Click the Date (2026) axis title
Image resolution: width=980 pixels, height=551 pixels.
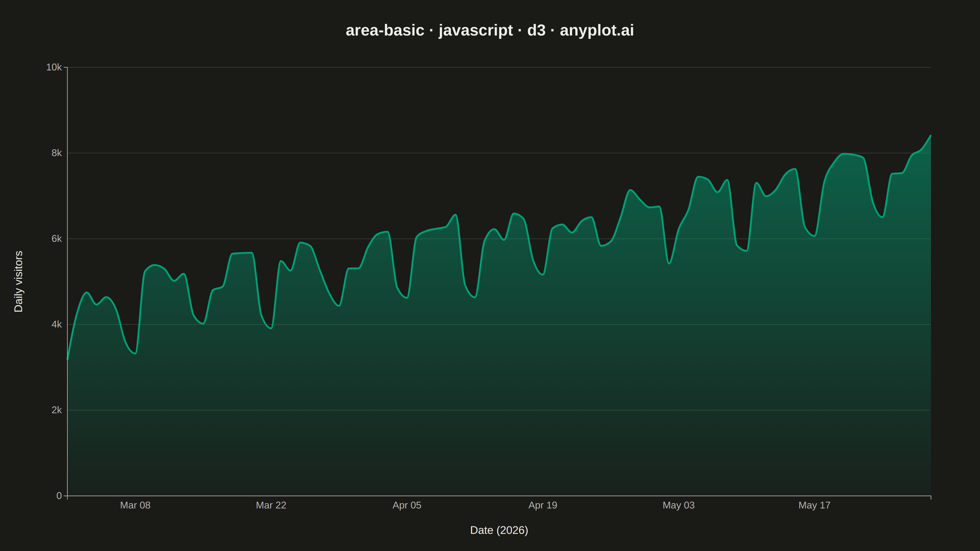tap(499, 530)
